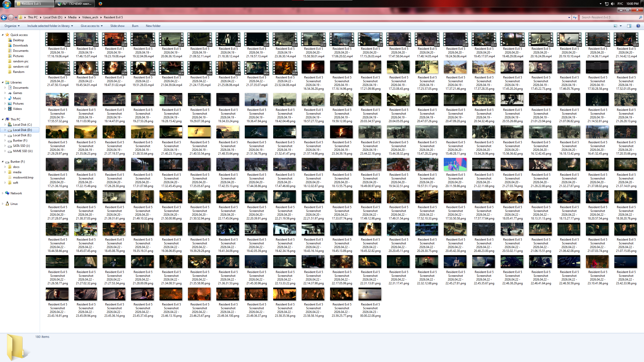
Task: Click the greyed-out Forward arrow button
Action: tap(11, 17)
